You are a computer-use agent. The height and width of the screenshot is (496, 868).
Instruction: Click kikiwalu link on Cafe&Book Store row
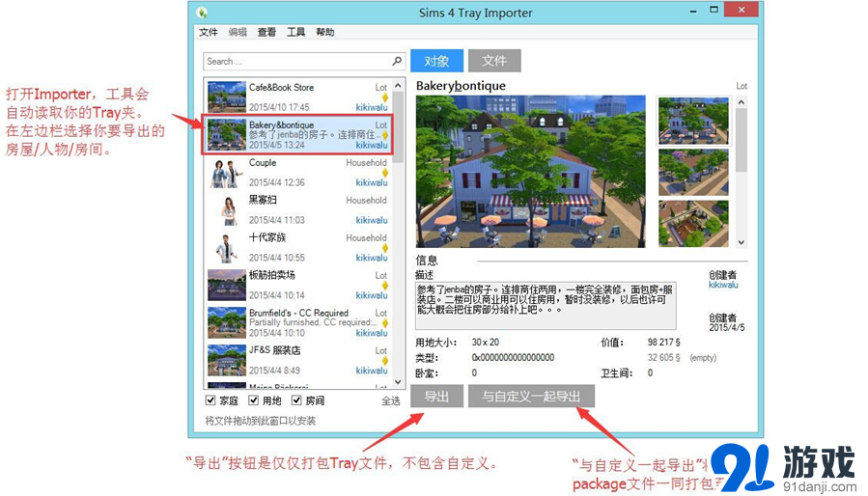[372, 107]
